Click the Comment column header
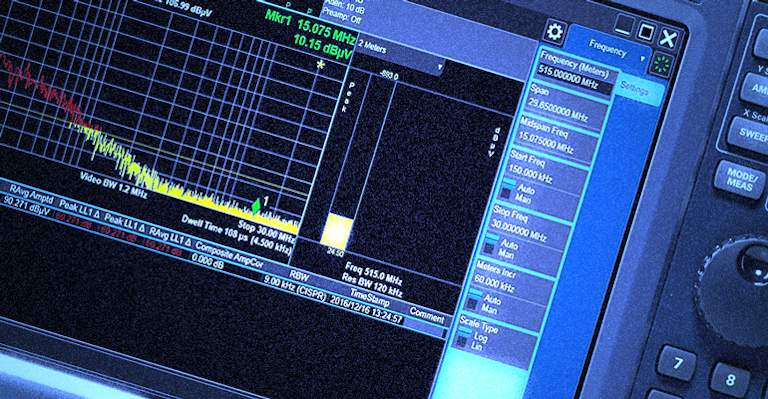Screen dimensions: 768x399 click(427, 316)
